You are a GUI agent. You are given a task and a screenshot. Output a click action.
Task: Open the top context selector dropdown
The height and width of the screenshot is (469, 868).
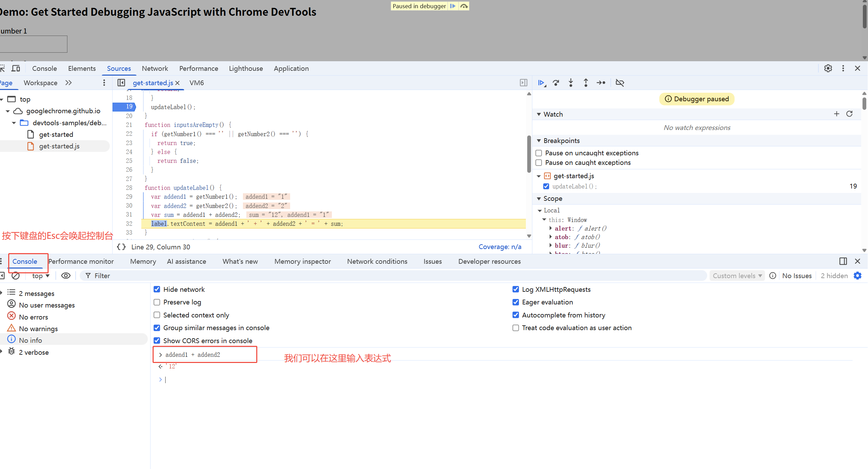[40, 276]
